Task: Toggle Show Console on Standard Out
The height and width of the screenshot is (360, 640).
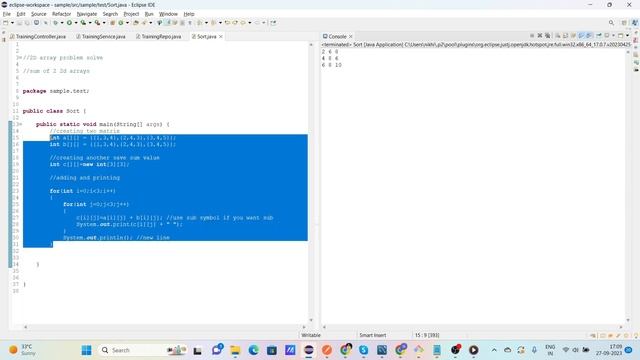Action: pos(582,36)
